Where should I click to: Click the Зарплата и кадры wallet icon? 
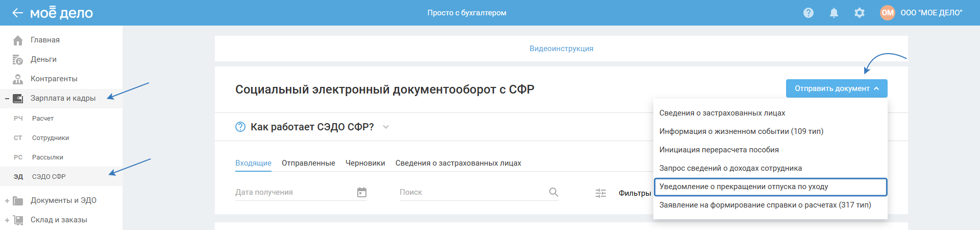(x=18, y=98)
